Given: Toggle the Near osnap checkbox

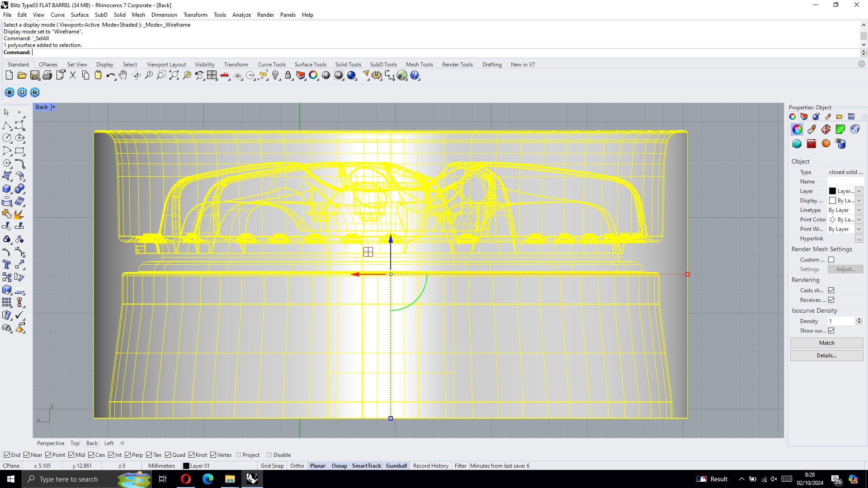Looking at the screenshot, I should (27, 455).
